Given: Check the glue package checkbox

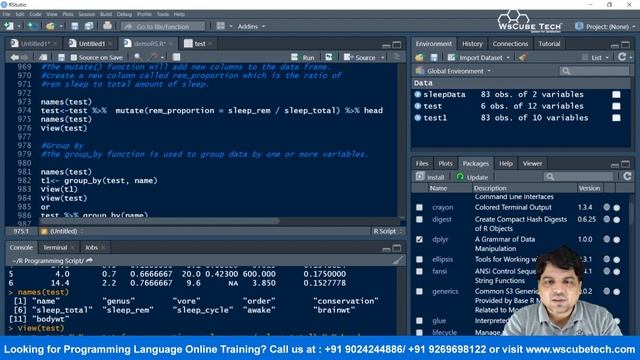Looking at the screenshot, I should click(x=419, y=321).
